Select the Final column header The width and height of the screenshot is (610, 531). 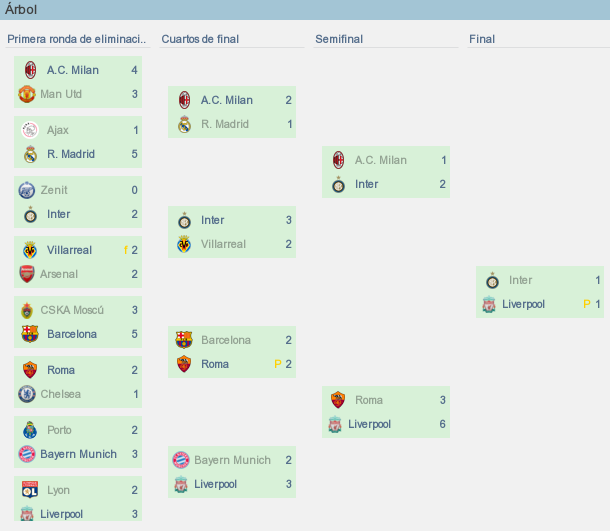[482, 39]
